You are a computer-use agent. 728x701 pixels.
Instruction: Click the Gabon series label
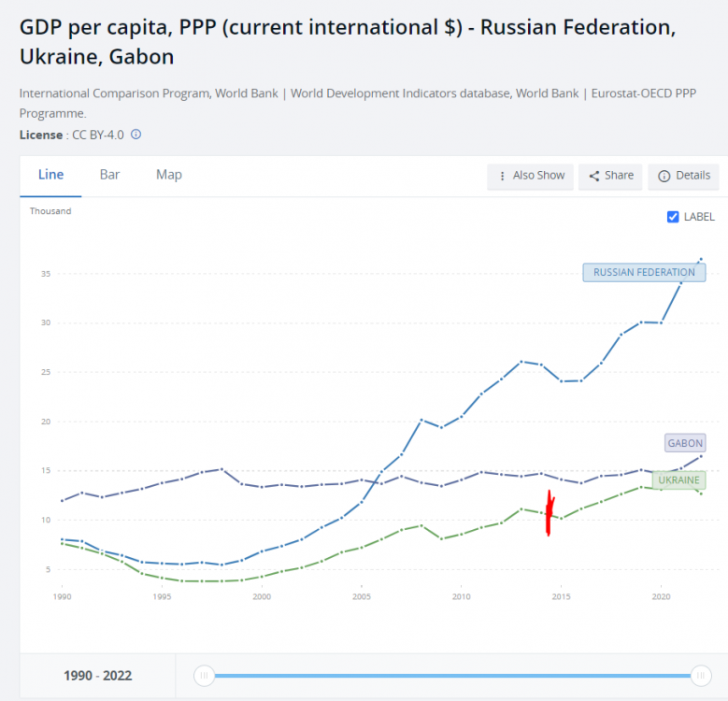(x=685, y=443)
